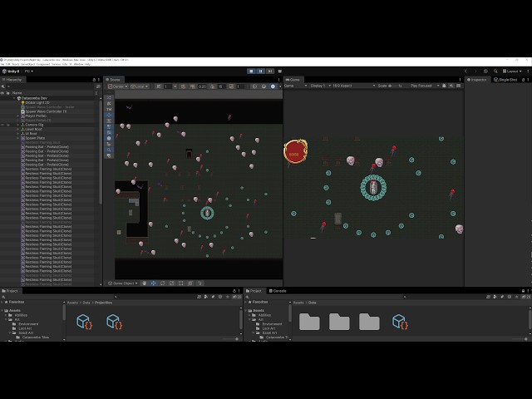The image size is (532, 399).
Task: Select the Move tool in Scene overlay
Action: click(x=109, y=115)
